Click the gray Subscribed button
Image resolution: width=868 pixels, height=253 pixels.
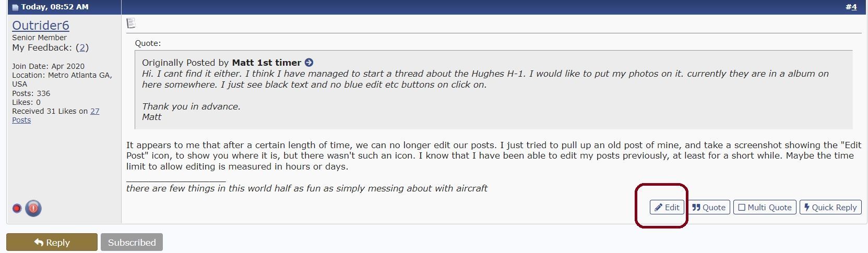click(x=132, y=242)
